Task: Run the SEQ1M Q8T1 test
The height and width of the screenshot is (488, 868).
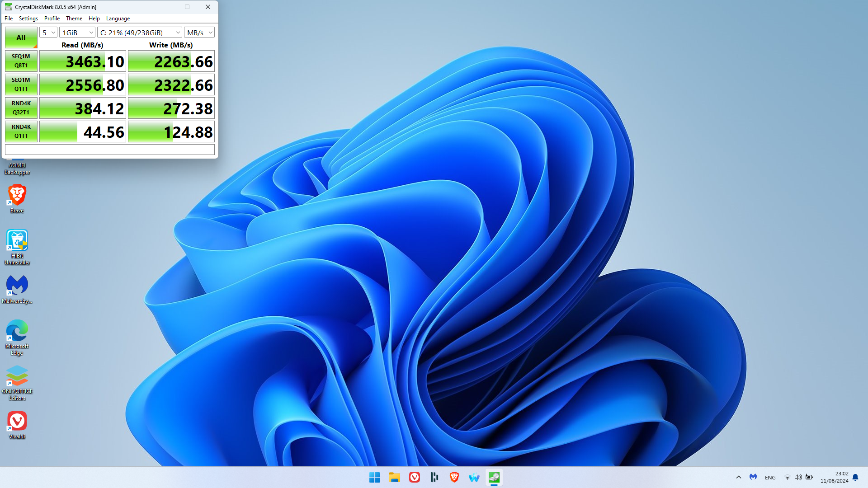Action: point(21,61)
